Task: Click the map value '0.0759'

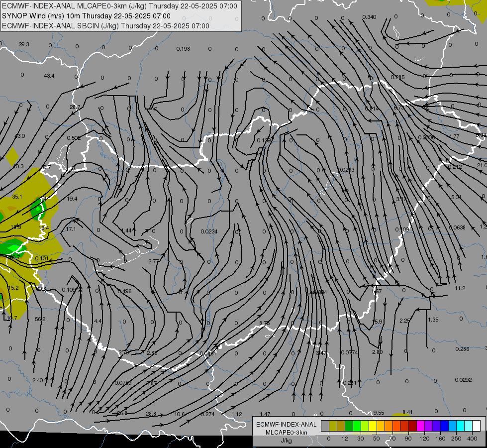Action: coord(123,383)
